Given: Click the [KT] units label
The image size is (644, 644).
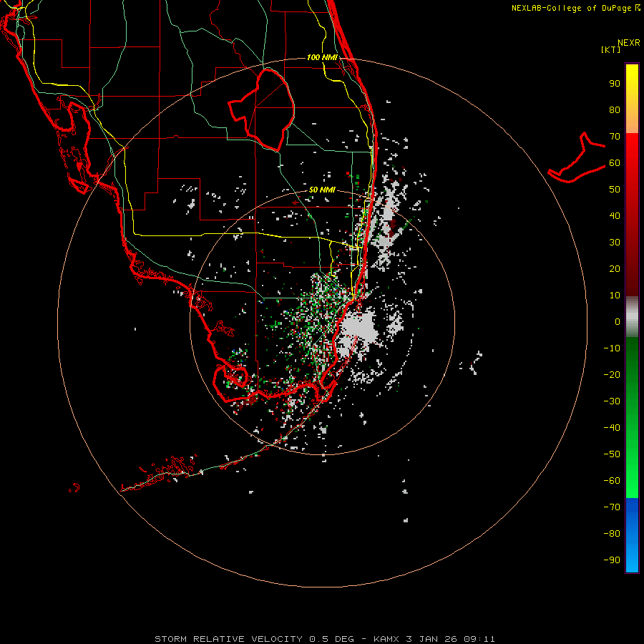Looking at the screenshot, I should click(611, 49).
